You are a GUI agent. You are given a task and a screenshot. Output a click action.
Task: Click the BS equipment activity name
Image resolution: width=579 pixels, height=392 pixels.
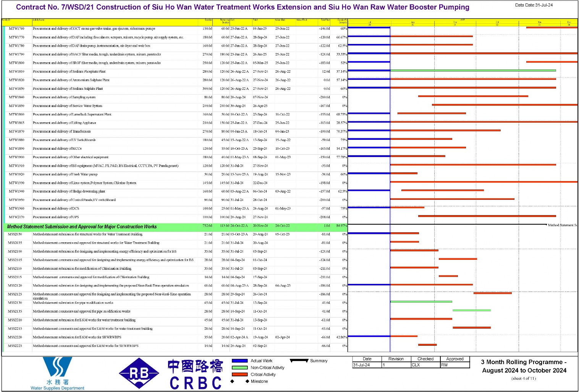[x=105, y=166]
